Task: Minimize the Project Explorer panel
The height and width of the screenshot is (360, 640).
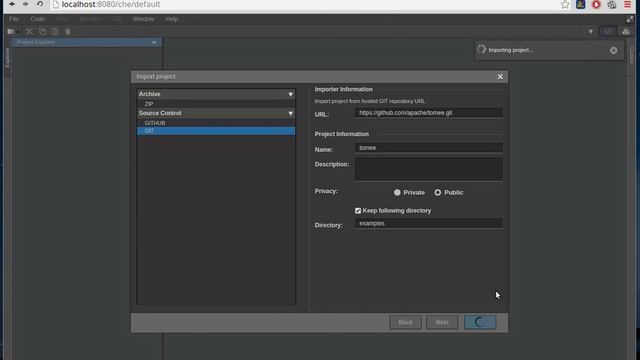Action: tap(154, 42)
